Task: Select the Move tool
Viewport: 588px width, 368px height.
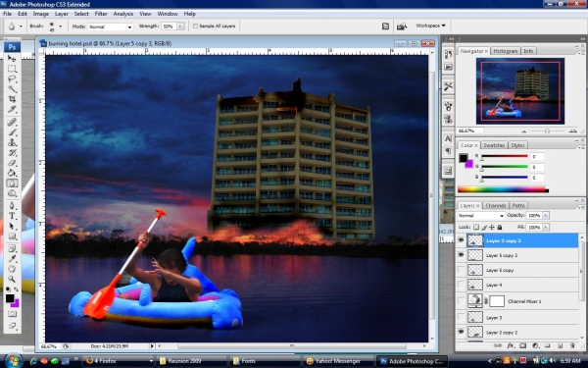Action: [12, 58]
